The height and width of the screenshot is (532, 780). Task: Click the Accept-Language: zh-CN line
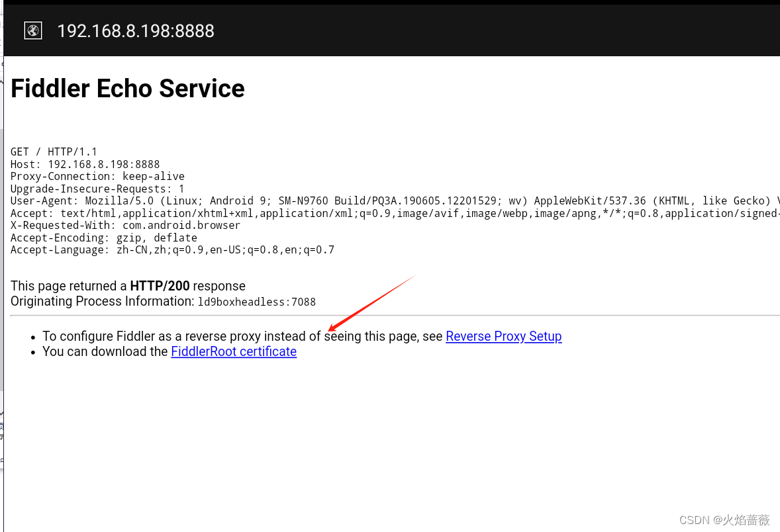[173, 249]
